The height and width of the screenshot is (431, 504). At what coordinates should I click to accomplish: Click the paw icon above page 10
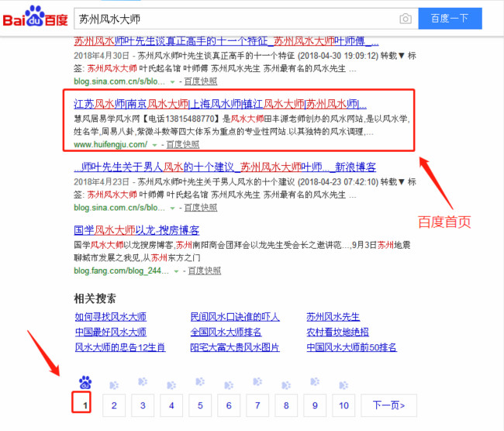pyautogui.click(x=343, y=383)
